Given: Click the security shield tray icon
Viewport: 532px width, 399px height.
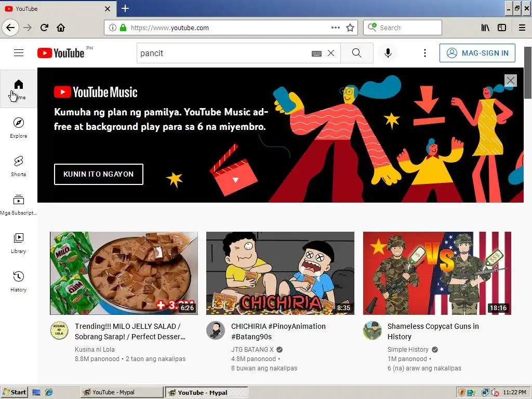Looking at the screenshot, I should (461, 393).
